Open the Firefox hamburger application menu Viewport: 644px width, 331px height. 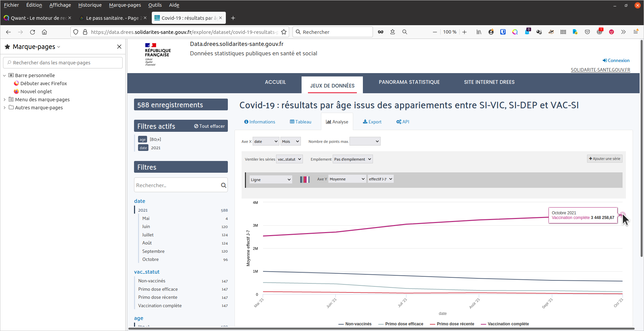(636, 32)
